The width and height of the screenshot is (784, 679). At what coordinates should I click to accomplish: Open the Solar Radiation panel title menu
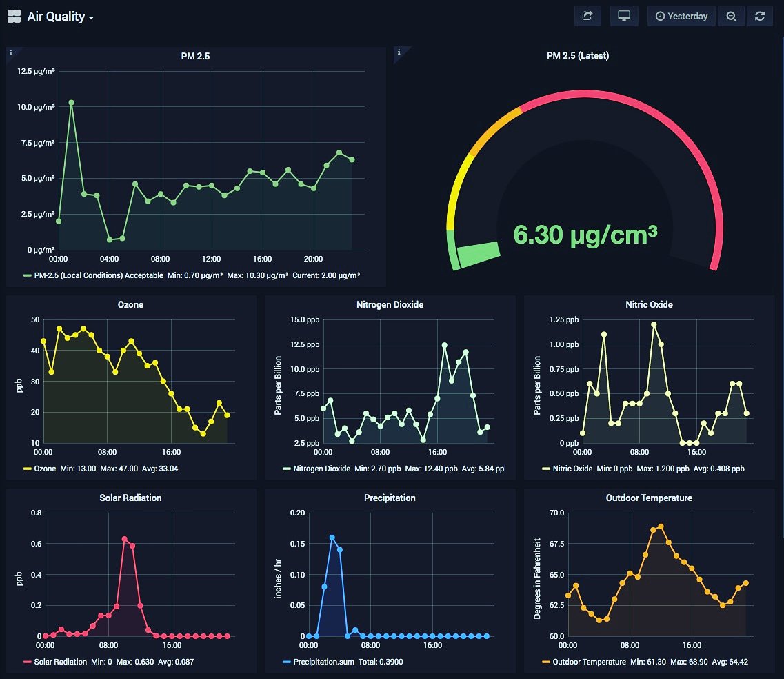click(130, 498)
